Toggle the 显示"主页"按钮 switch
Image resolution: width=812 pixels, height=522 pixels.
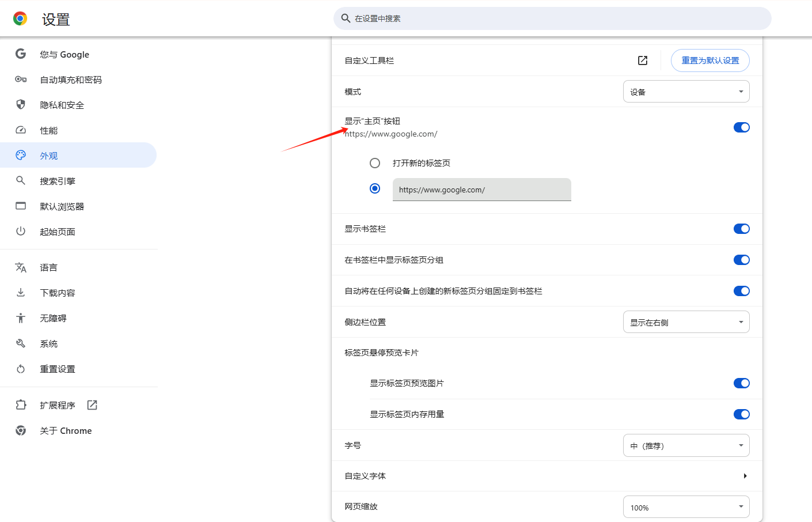[742, 127]
